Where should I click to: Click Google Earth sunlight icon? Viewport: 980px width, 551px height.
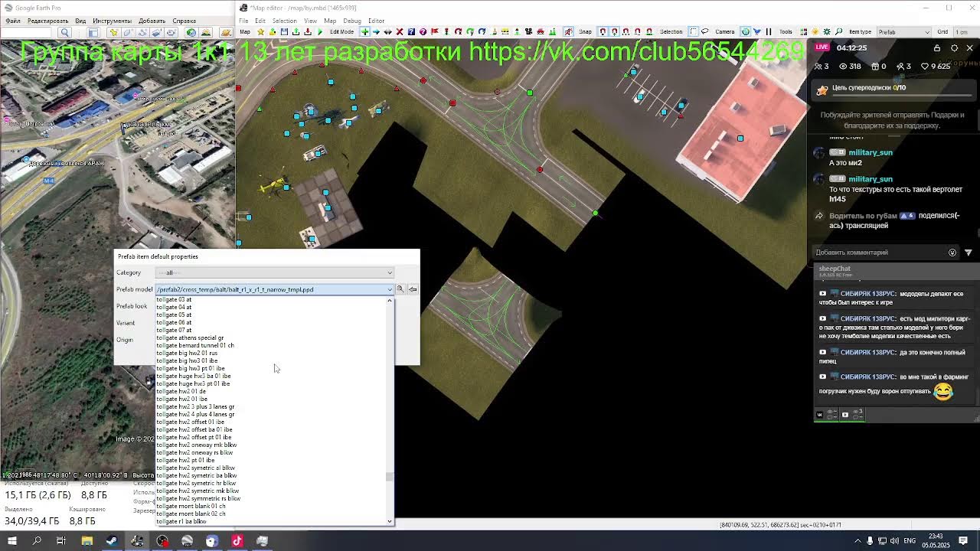205,32
